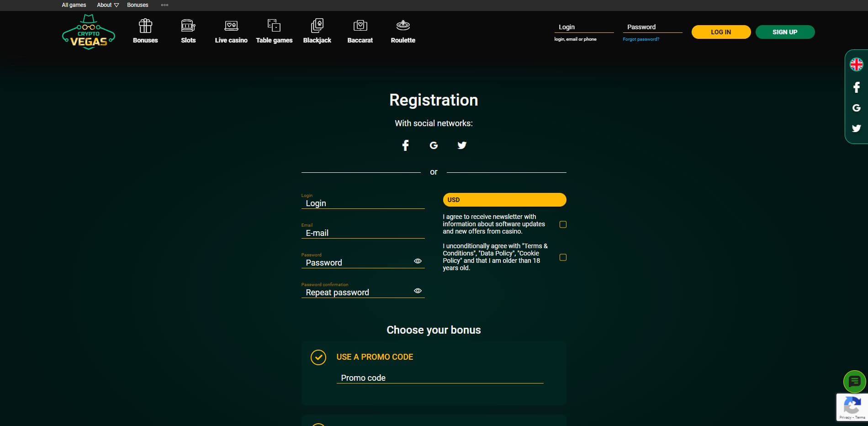
Task: Click Google icon in side panel
Action: pos(857,108)
